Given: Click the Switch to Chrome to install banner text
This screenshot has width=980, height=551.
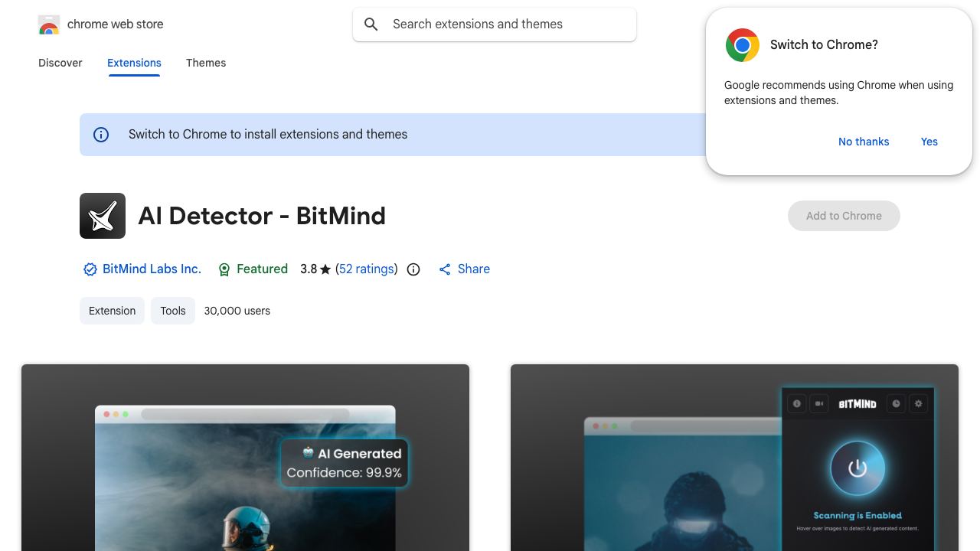Looking at the screenshot, I should pyautogui.click(x=268, y=135).
